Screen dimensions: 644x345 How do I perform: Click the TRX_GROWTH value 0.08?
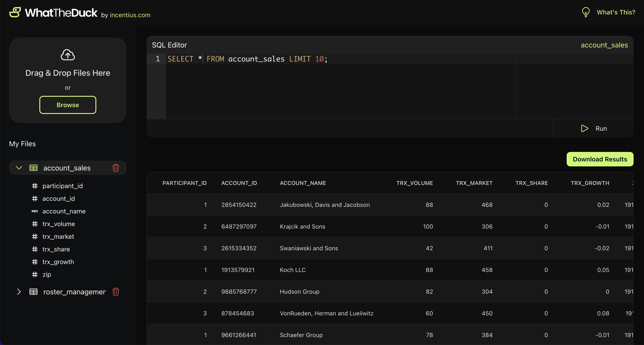point(603,314)
